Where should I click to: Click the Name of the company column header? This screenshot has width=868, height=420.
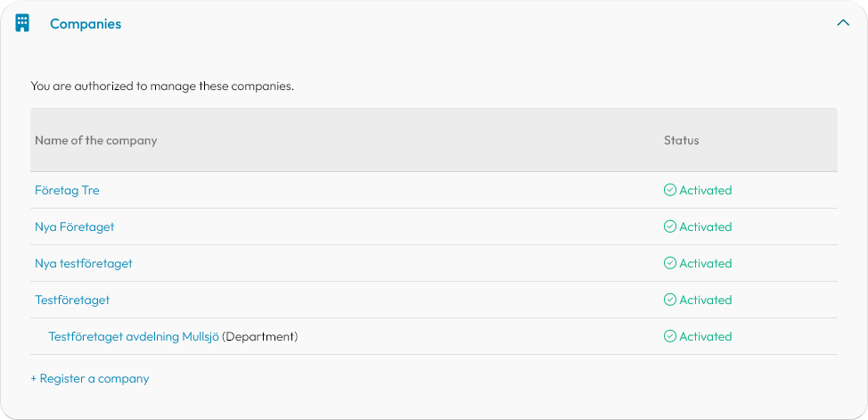click(x=95, y=140)
